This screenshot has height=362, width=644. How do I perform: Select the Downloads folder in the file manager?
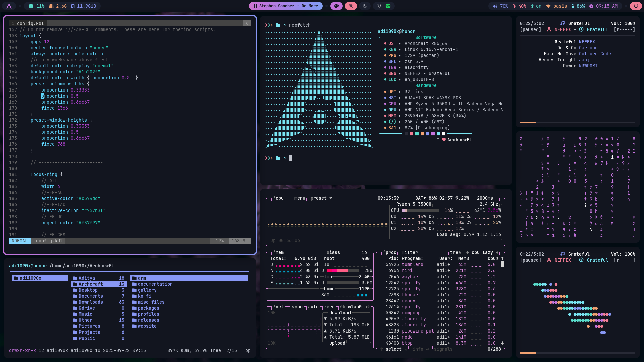point(91,302)
